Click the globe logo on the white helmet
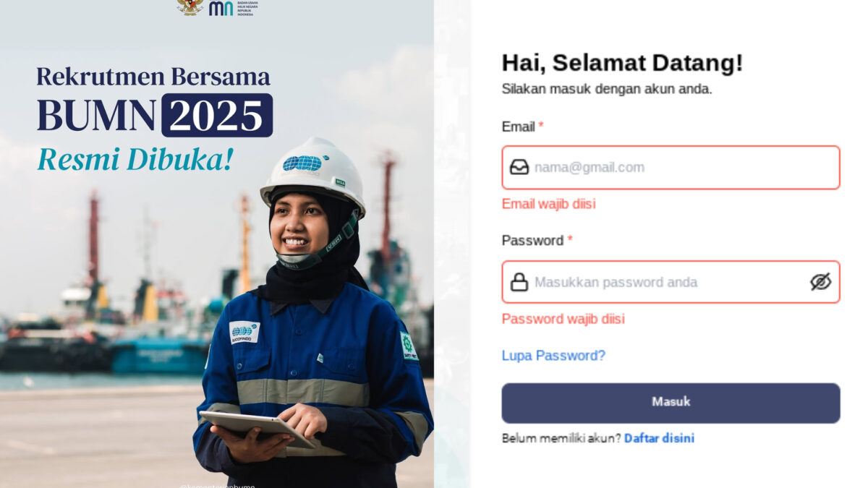 [x=302, y=163]
